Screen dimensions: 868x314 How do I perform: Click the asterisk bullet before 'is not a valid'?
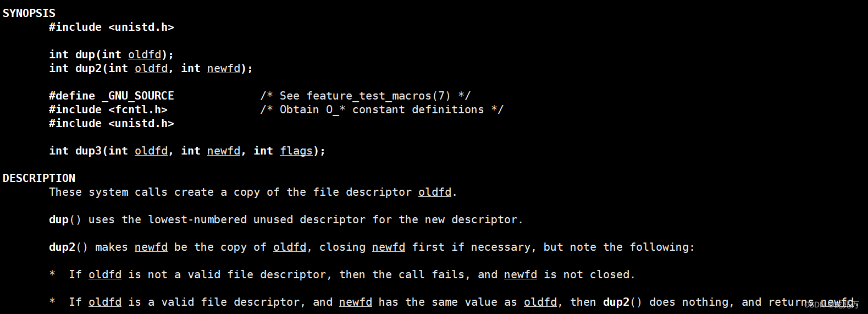point(52,274)
